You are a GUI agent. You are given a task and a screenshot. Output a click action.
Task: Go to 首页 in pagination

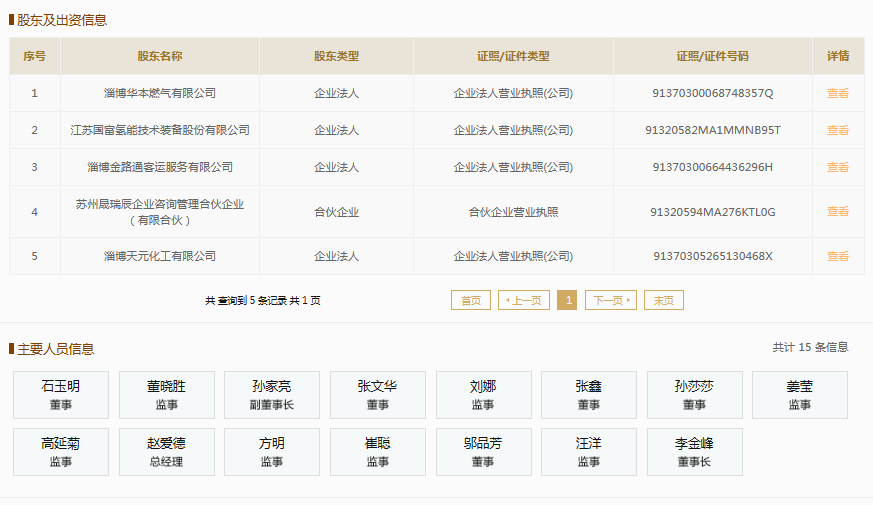click(471, 300)
